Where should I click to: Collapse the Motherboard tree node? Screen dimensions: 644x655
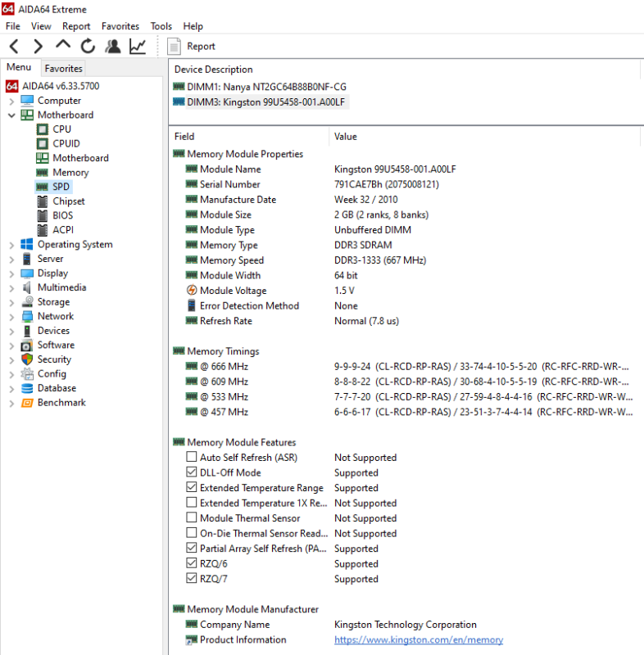(x=11, y=115)
